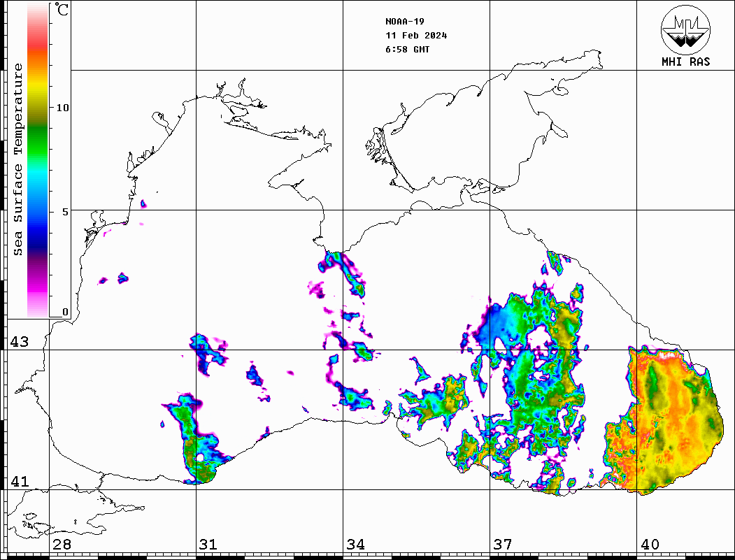Click the "NOAA-19" satellite label
This screenshot has width=735, height=560.
click(x=404, y=22)
